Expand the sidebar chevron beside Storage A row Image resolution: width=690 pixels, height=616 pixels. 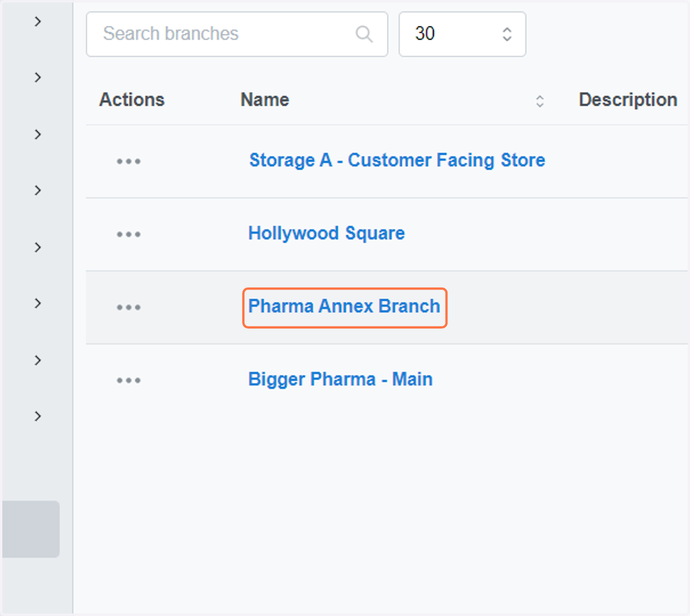pos(38,134)
